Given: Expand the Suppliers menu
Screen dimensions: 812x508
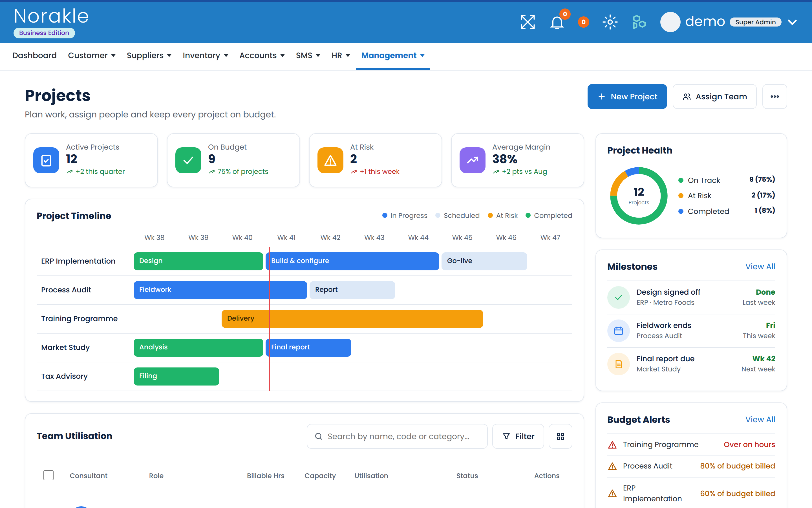Looking at the screenshot, I should pyautogui.click(x=149, y=55).
